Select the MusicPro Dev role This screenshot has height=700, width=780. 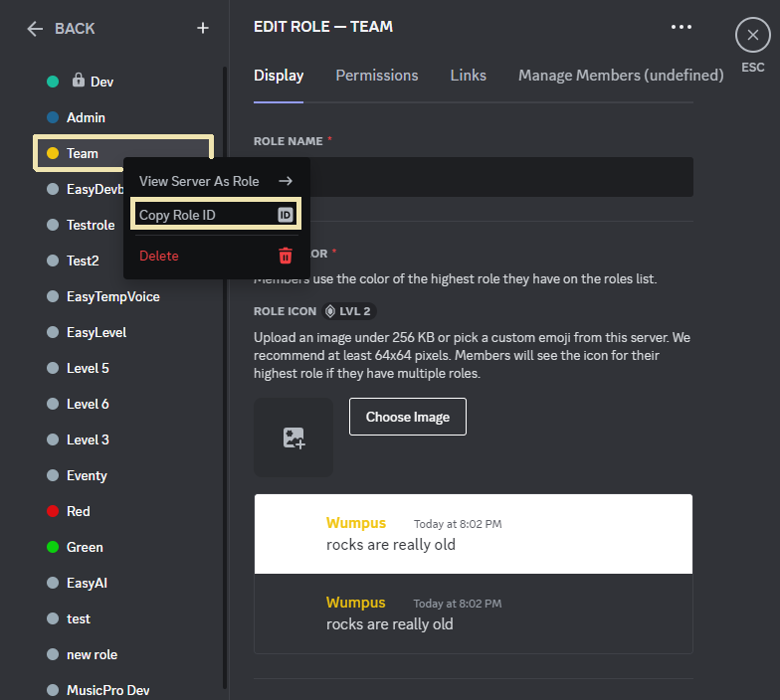coord(123,690)
